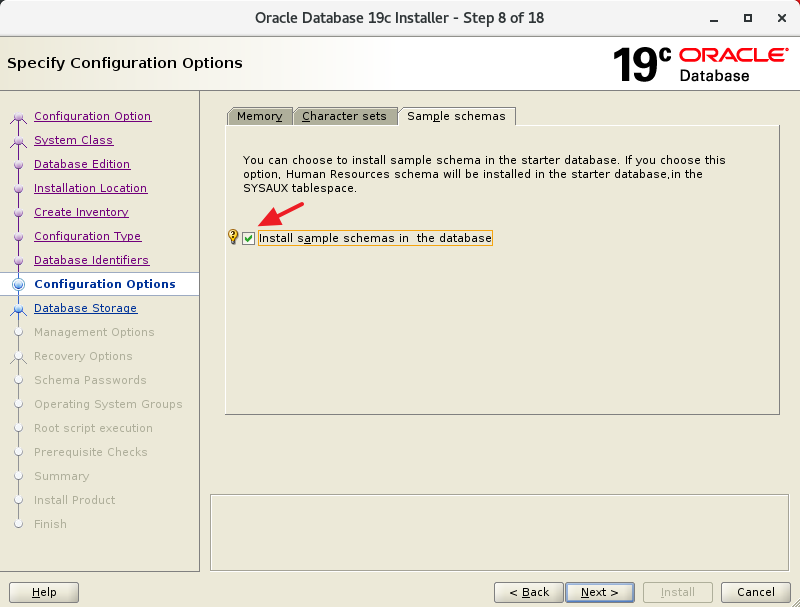Switch to the Memory tab
This screenshot has width=800, height=607.
[259, 116]
